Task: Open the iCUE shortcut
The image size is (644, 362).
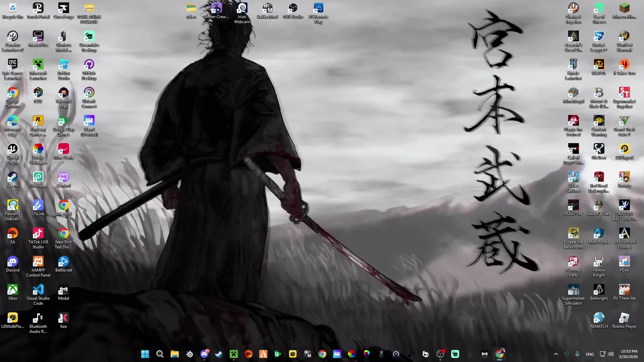Action: (38, 96)
